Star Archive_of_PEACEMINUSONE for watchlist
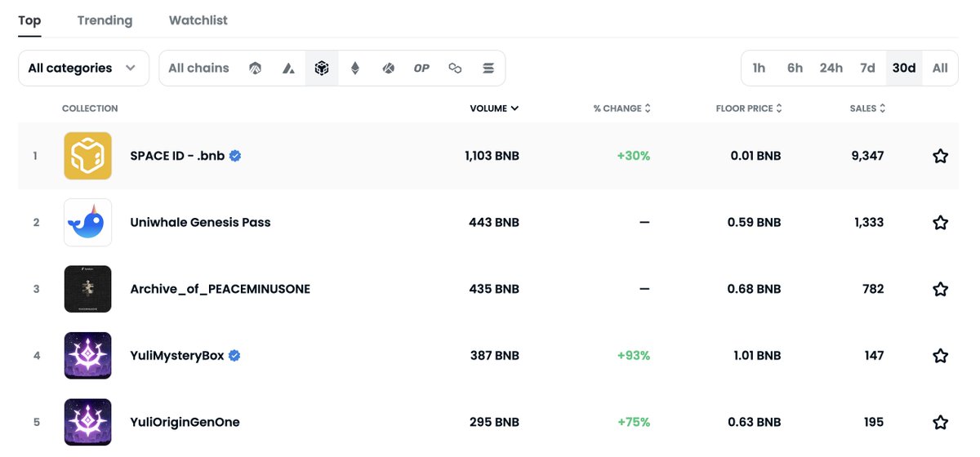Image resolution: width=980 pixels, height=457 pixels. (x=940, y=289)
